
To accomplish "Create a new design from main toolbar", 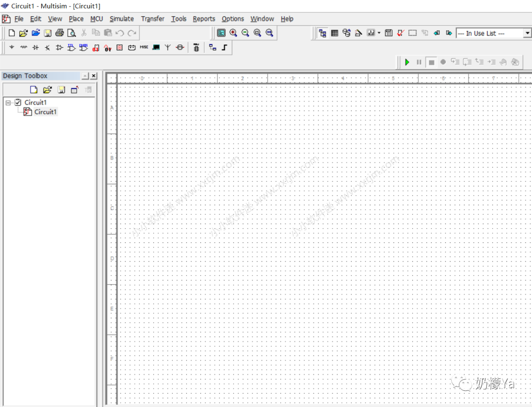I will click(11, 33).
